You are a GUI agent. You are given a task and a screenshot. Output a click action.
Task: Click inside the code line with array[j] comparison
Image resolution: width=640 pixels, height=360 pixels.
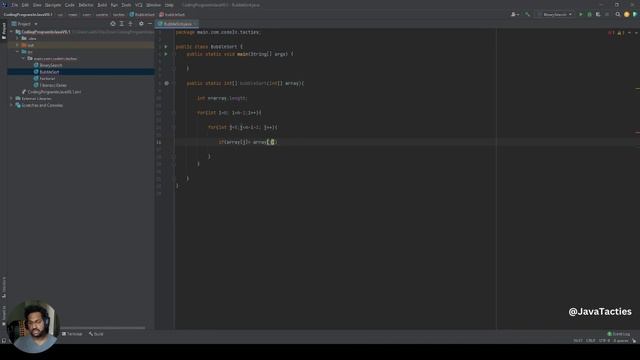pyautogui.click(x=247, y=142)
